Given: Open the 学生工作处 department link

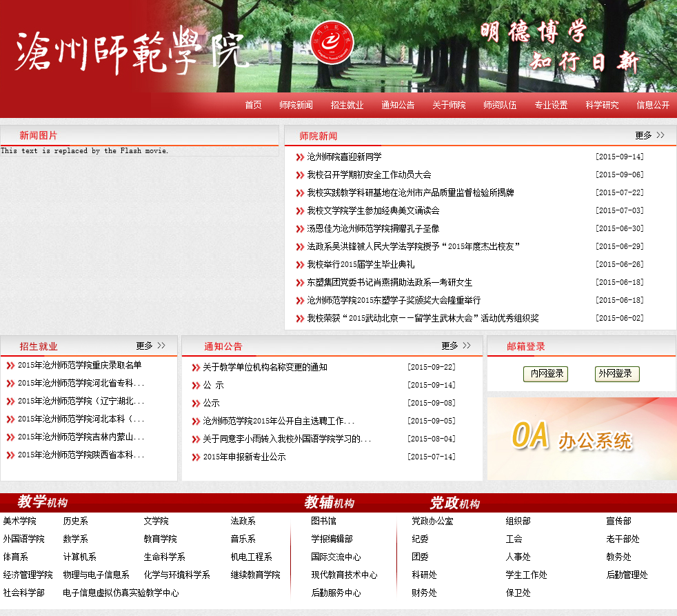Looking at the screenshot, I should point(526,575).
